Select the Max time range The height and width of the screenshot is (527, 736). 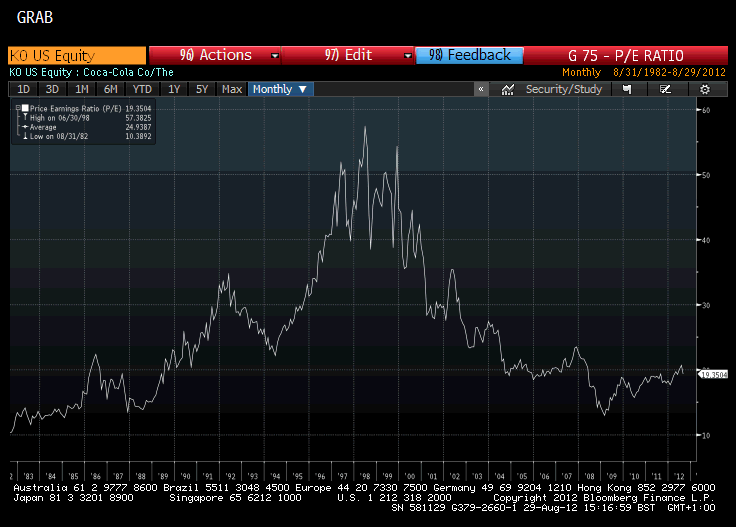point(232,89)
